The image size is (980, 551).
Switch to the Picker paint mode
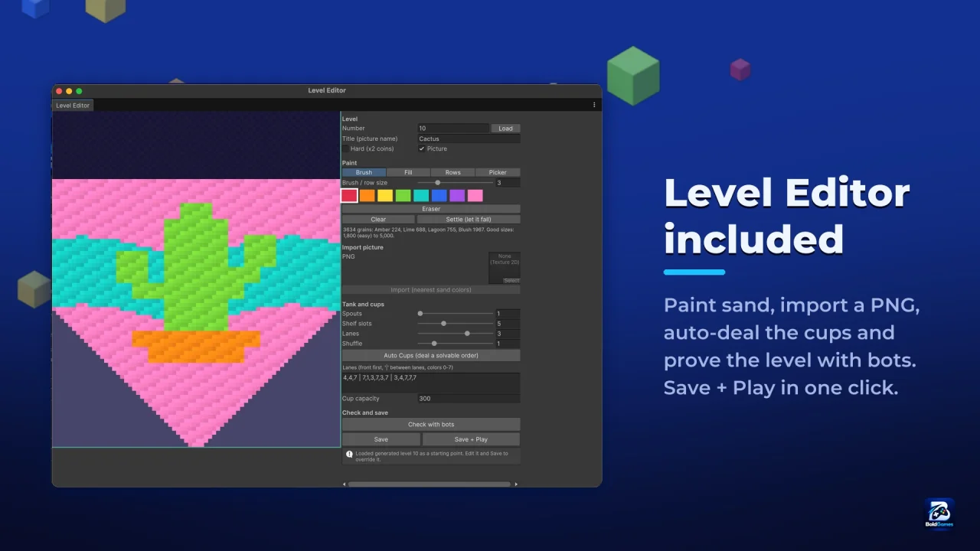[498, 172]
